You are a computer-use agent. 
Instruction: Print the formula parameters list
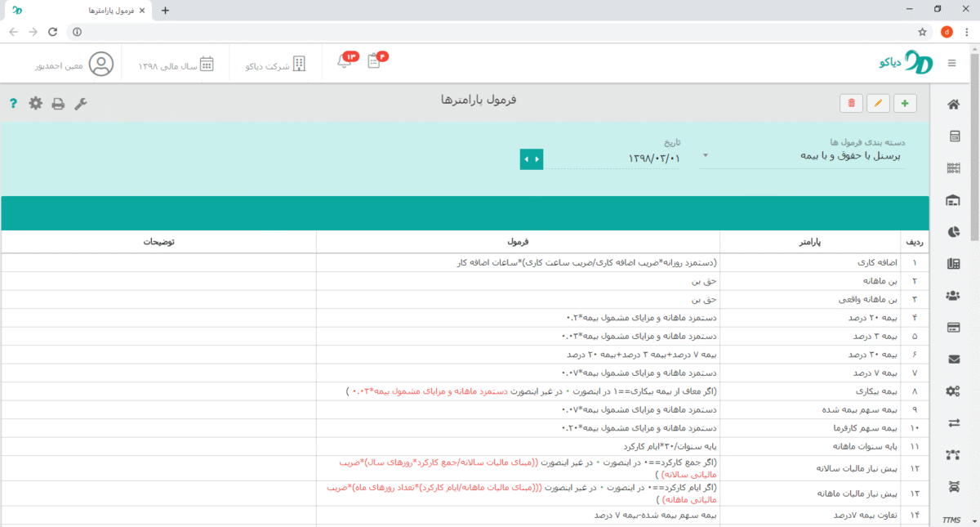coord(58,104)
